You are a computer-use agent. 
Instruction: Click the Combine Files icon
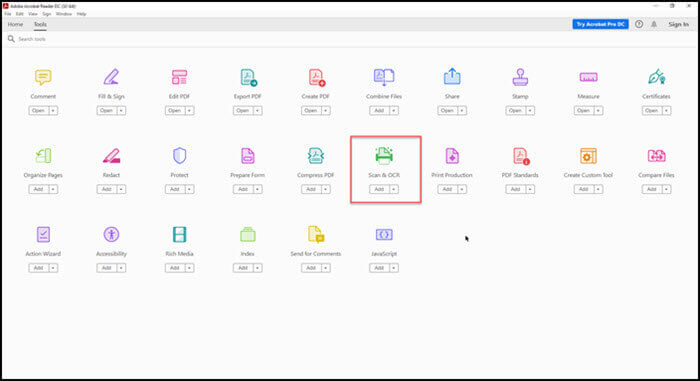coord(384,77)
